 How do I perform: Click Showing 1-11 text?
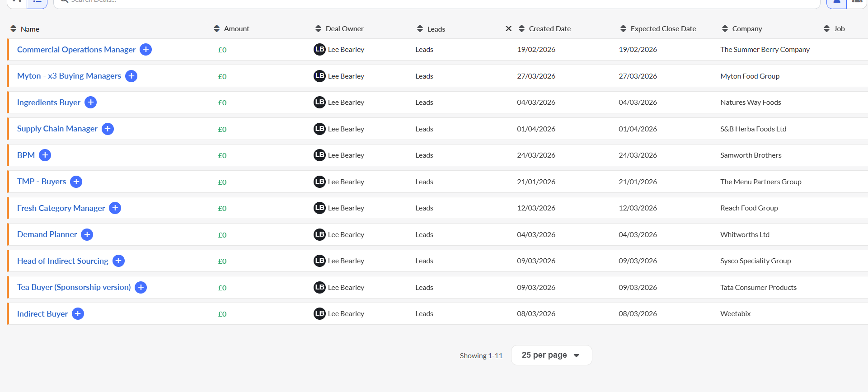(x=481, y=356)
